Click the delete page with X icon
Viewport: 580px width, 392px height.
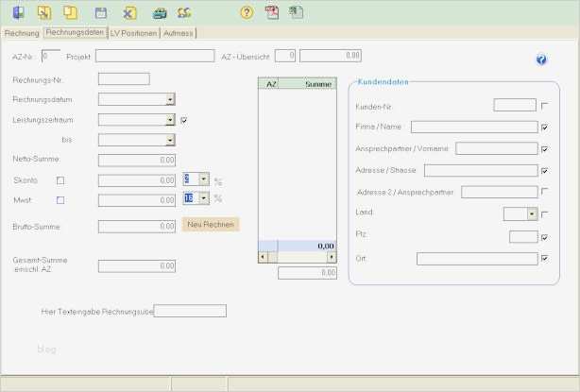point(129,13)
